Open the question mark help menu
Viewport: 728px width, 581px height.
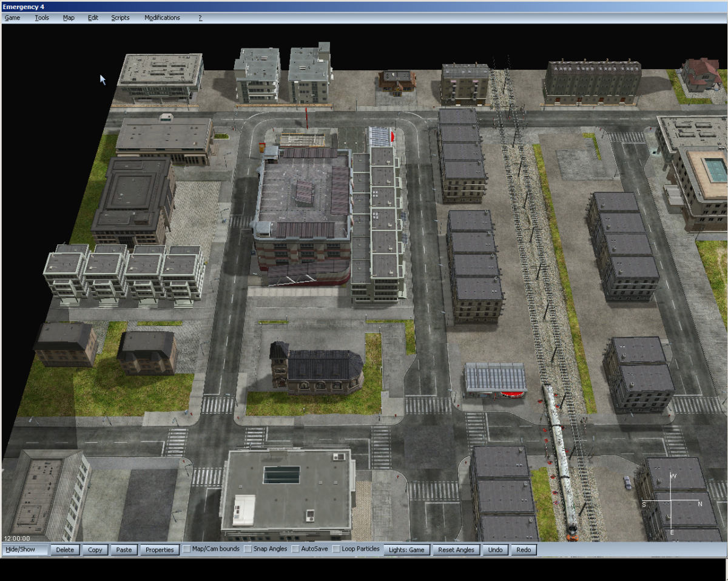click(x=200, y=18)
